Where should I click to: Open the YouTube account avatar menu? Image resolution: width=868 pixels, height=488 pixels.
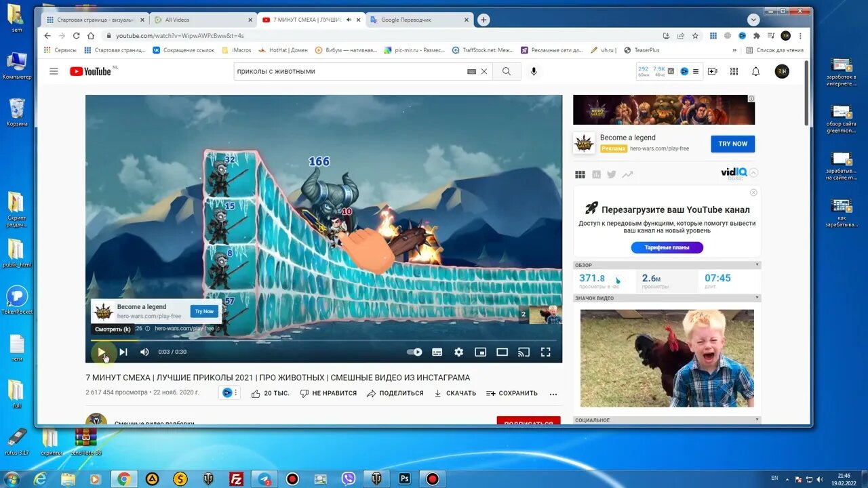click(782, 71)
